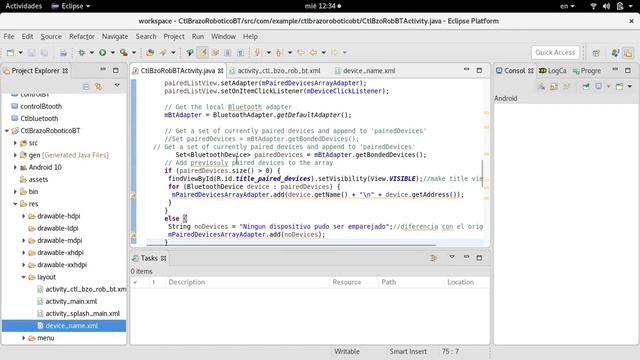
Task: Click the Open Type folder icon in toolbar
Action: point(150,53)
